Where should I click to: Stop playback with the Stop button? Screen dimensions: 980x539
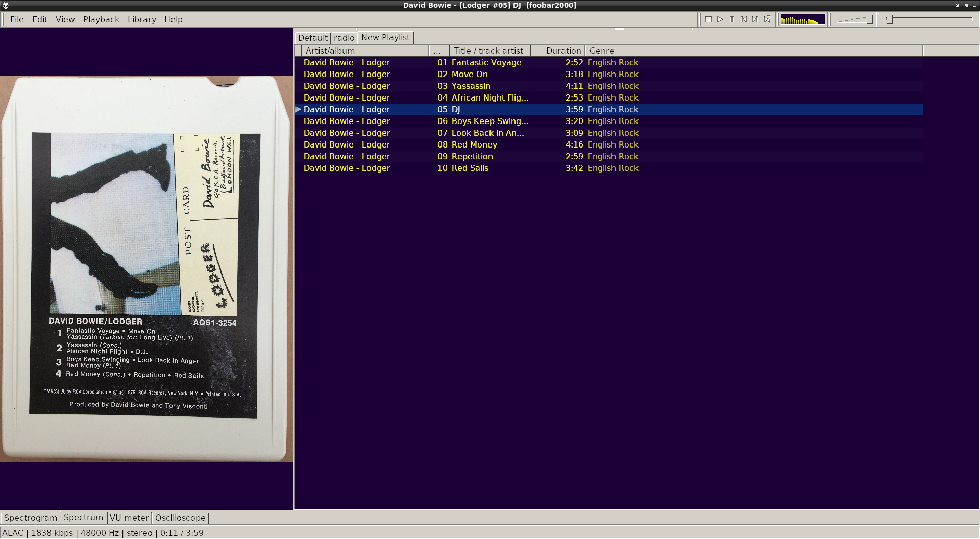pyautogui.click(x=708, y=19)
